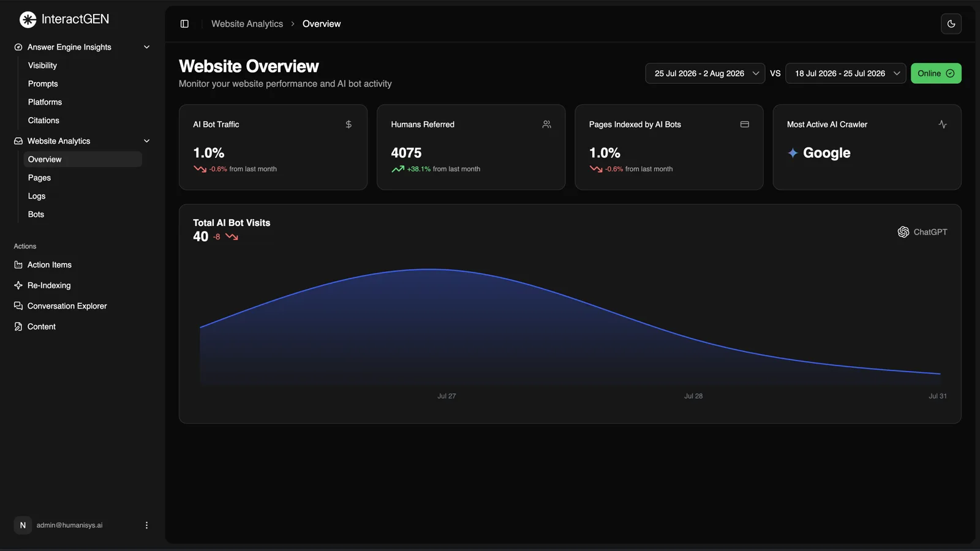The height and width of the screenshot is (551, 980).
Task: Open Action Items
Action: 50,265
